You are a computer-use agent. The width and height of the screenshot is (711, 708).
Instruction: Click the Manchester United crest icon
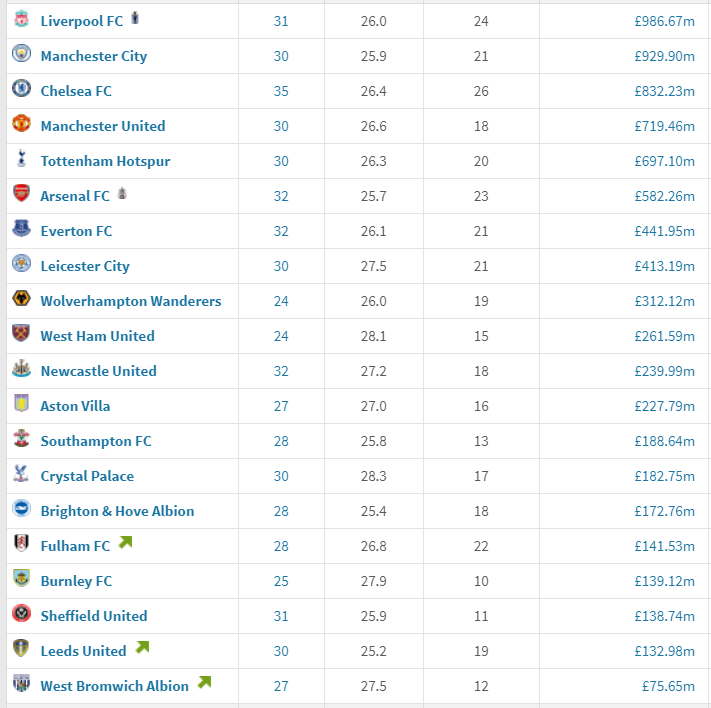21,123
